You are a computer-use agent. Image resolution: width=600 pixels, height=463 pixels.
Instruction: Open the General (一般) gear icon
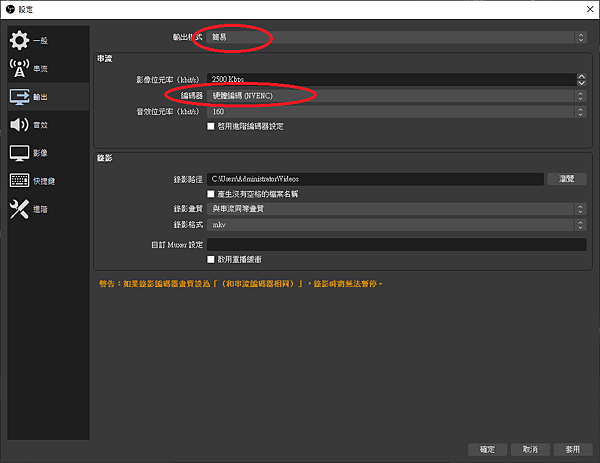pyautogui.click(x=19, y=40)
